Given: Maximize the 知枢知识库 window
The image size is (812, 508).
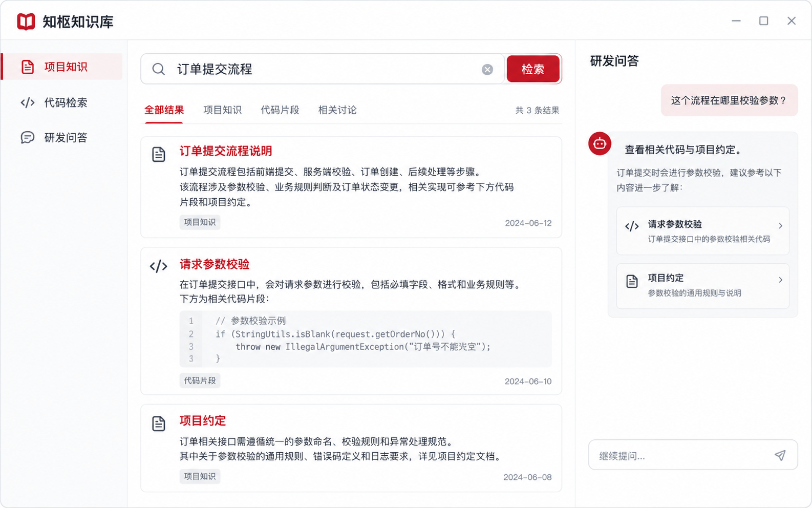Looking at the screenshot, I should tap(763, 21).
